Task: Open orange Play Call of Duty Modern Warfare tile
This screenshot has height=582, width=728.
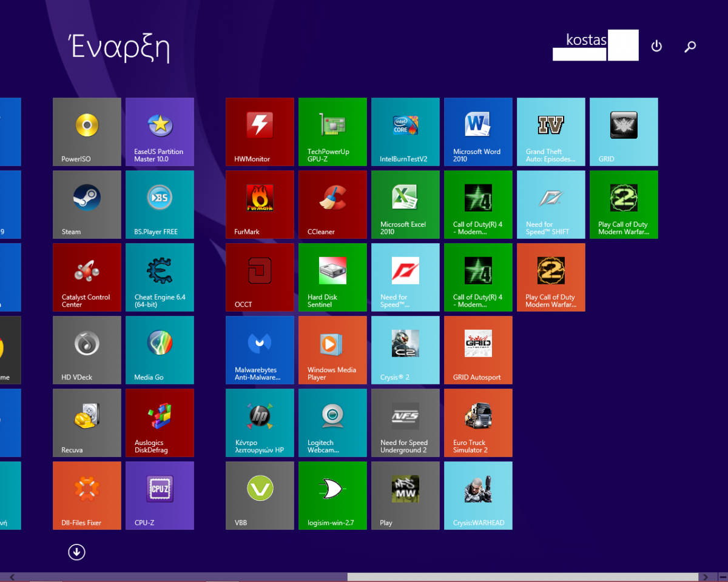Action: pos(551,277)
